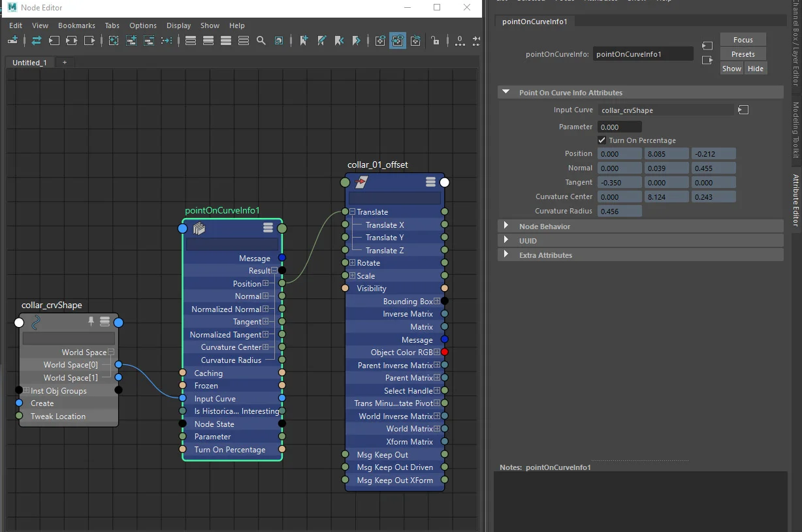Select the Untitled_1 tab
This screenshot has height=532, width=802.
[x=30, y=63]
